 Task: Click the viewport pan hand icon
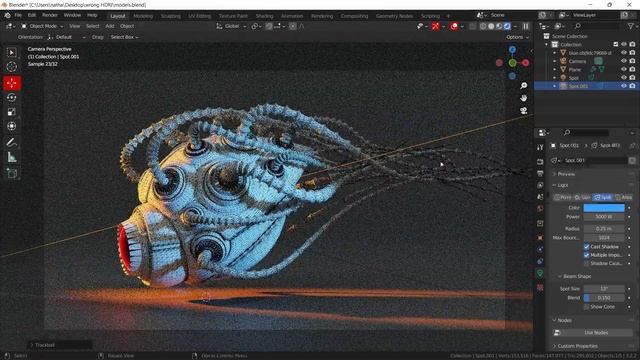(524, 98)
